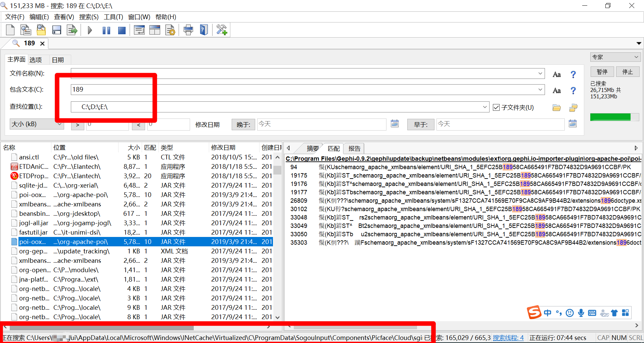Click the Aa case icon for containing text
The image size is (644, 343).
point(557,91)
